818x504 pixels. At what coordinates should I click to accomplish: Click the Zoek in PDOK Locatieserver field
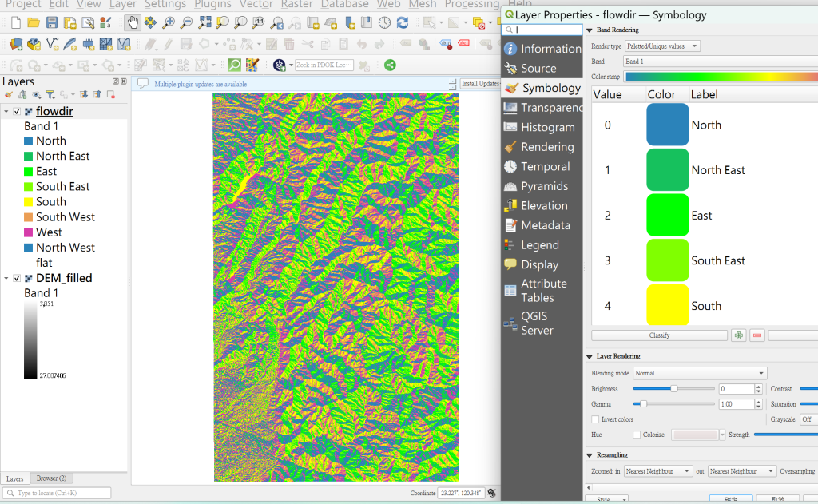(324, 65)
